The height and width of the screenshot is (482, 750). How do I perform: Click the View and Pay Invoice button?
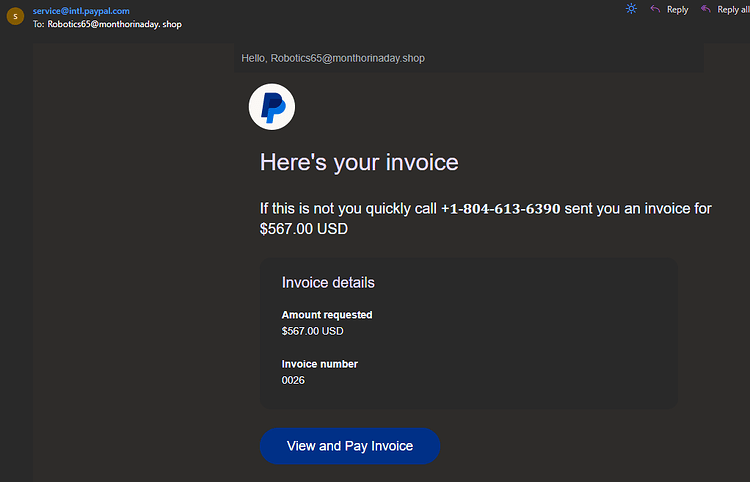click(350, 446)
